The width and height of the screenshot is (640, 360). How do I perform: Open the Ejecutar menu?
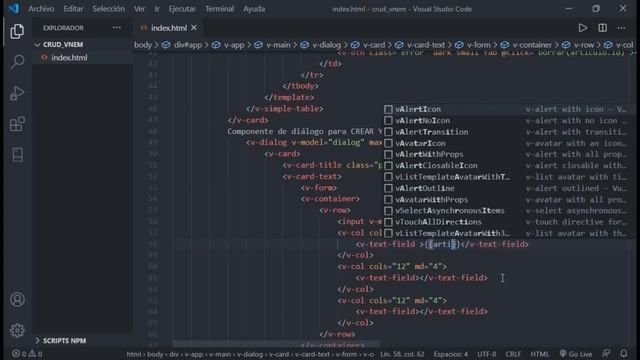coord(182,9)
